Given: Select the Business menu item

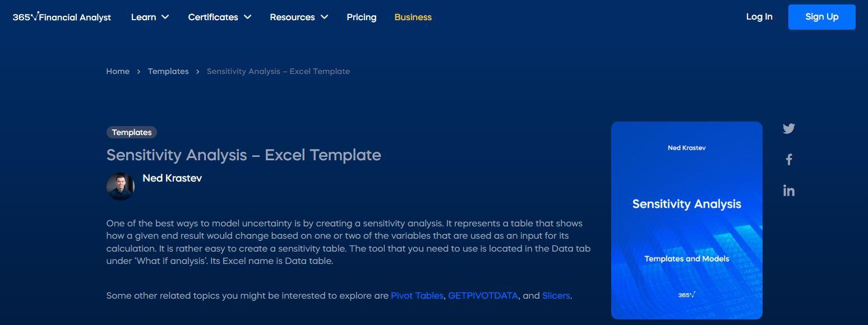Looking at the screenshot, I should coord(413,17).
